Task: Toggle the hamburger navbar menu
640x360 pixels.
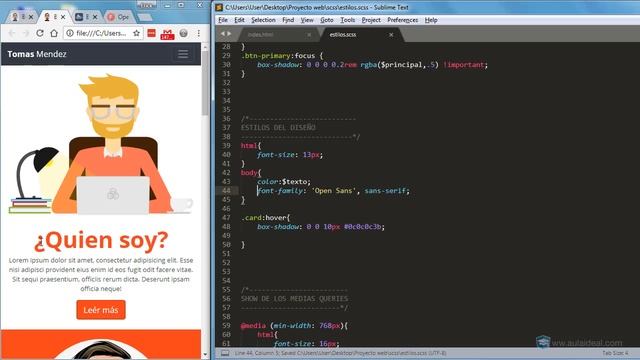Action: tap(183, 54)
